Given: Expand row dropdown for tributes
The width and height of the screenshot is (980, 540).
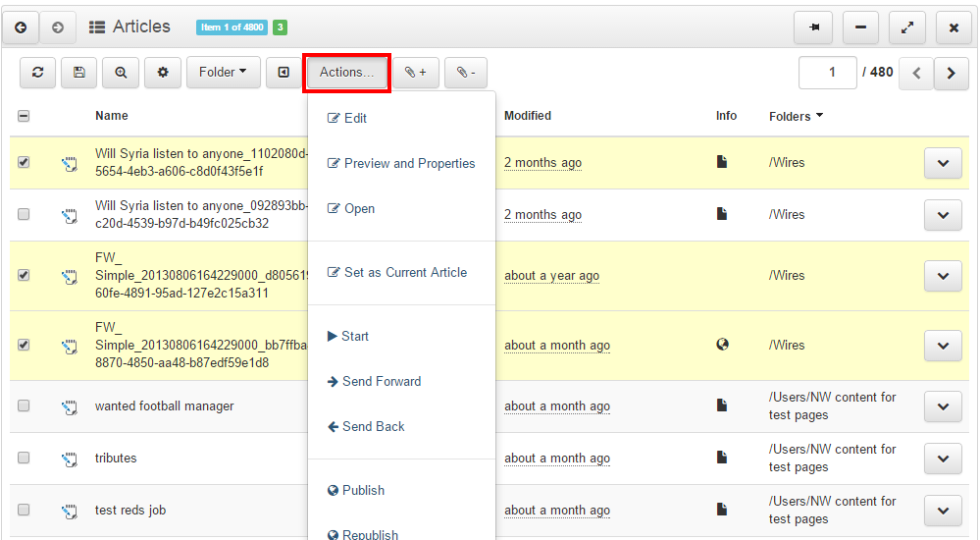Looking at the screenshot, I should pyautogui.click(x=943, y=459).
